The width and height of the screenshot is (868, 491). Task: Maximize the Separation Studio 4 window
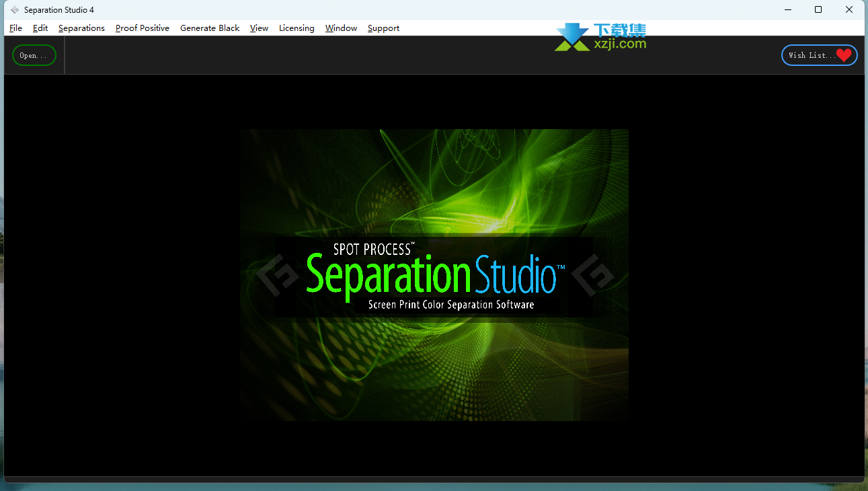click(x=818, y=9)
